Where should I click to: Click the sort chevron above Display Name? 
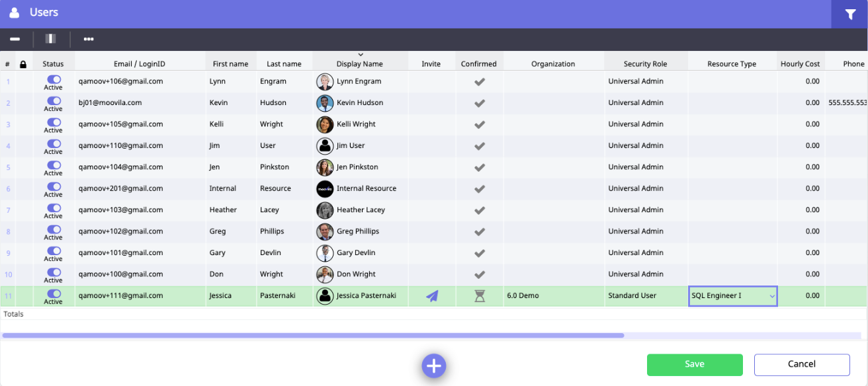pos(360,55)
